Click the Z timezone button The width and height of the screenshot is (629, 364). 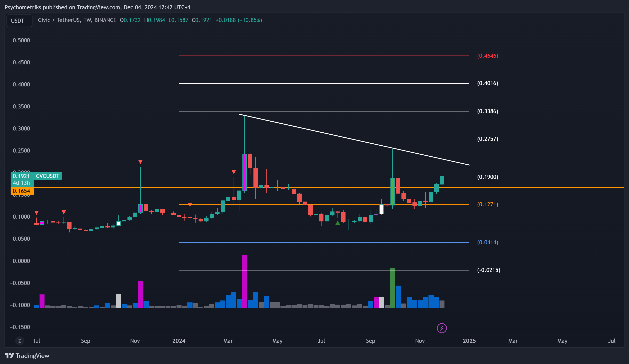(19, 341)
